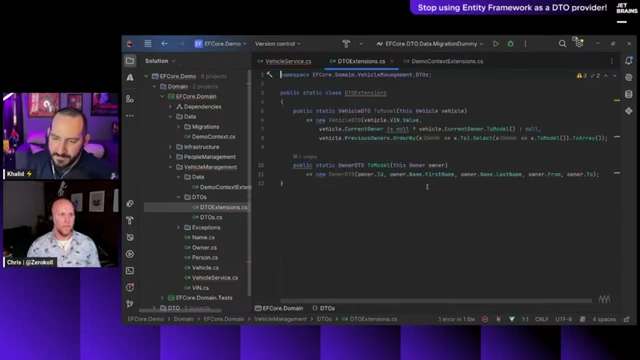Open the Build hammer tool window in sidebar
Image resolution: width=640 pixels, height=360 pixels.
point(130,220)
